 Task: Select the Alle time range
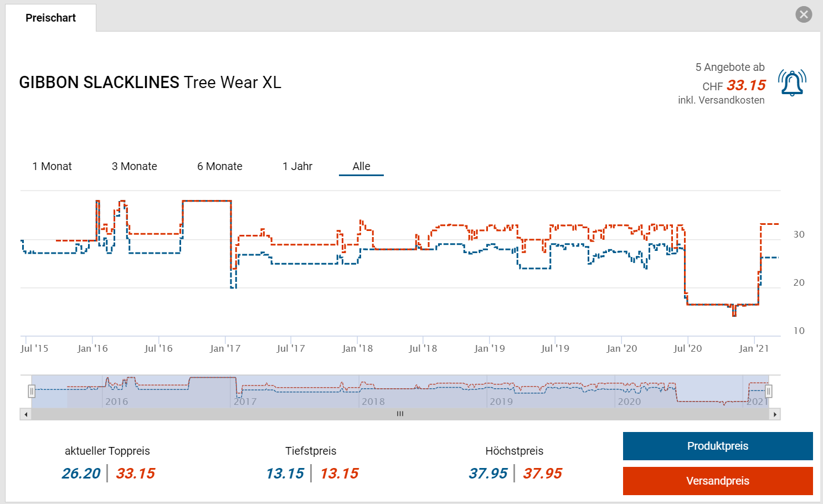click(x=361, y=167)
